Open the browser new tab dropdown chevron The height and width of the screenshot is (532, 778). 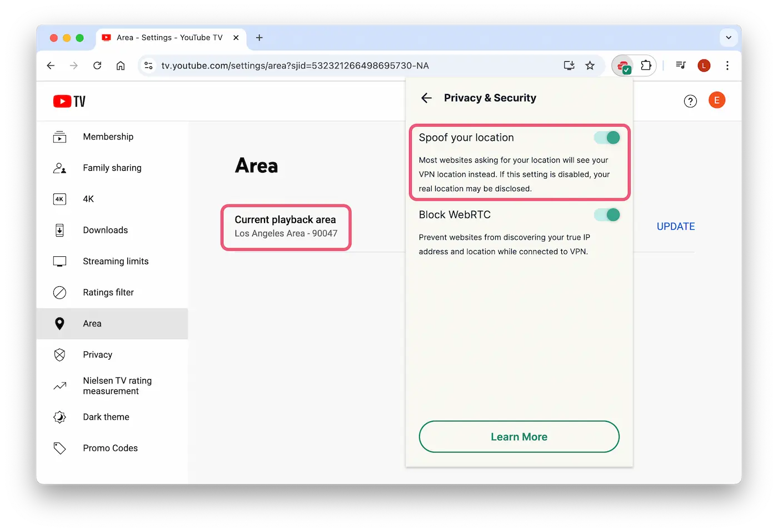coord(729,37)
